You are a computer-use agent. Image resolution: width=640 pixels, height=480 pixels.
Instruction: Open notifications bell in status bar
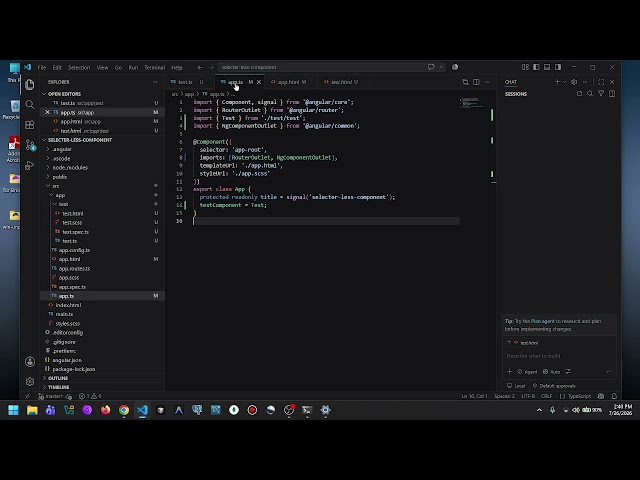[614, 396]
